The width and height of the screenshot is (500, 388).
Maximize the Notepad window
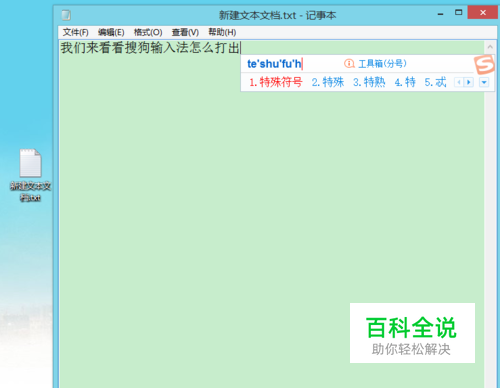459,13
